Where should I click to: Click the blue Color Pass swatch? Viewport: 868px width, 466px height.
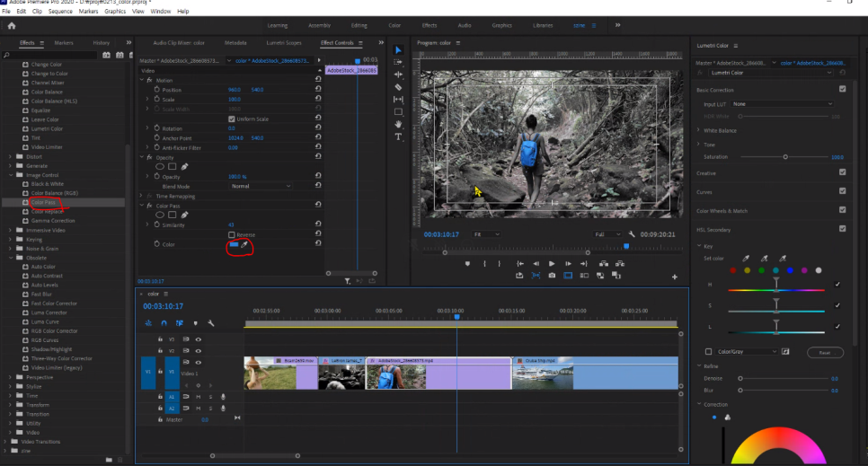[234, 244]
